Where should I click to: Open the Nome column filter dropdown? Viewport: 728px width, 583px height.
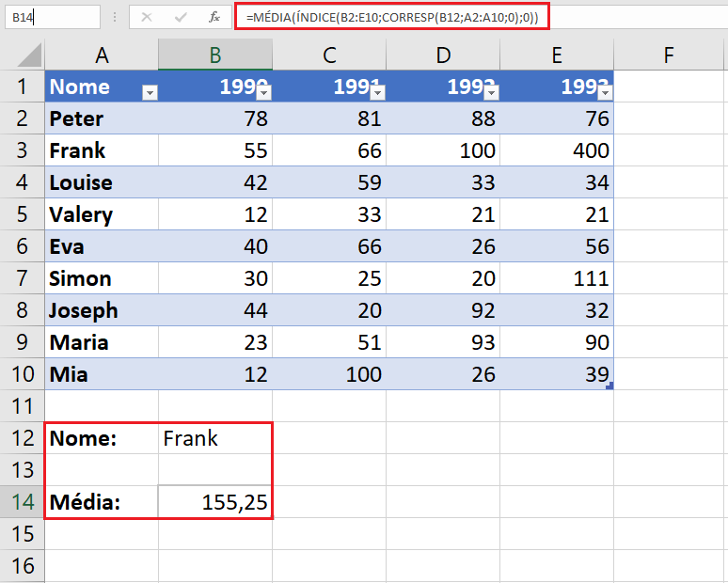[150, 93]
